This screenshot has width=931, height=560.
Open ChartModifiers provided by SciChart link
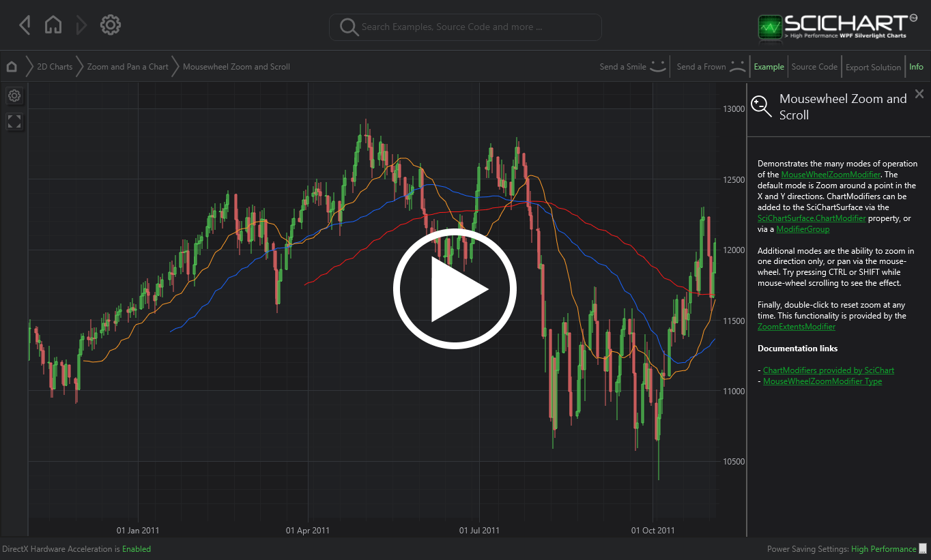[829, 370]
